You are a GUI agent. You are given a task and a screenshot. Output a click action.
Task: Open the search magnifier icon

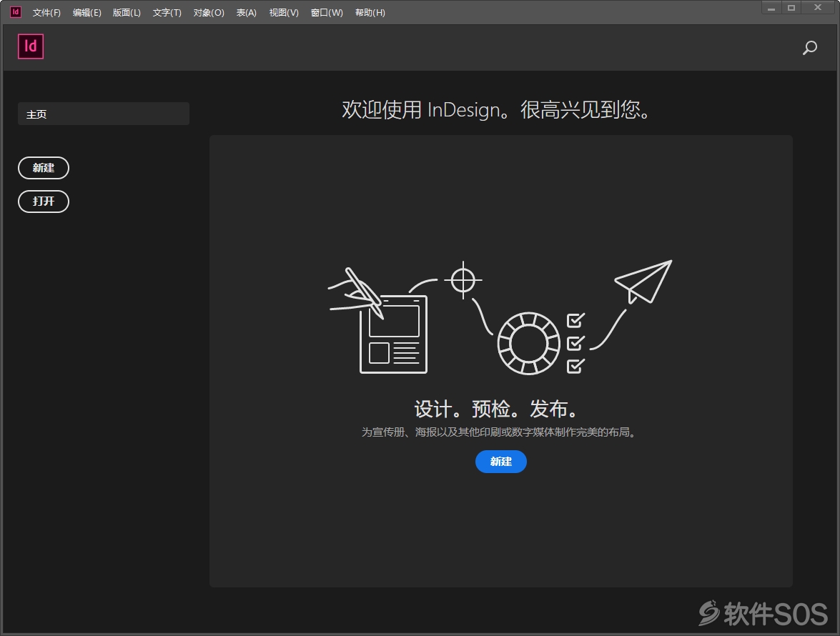809,48
